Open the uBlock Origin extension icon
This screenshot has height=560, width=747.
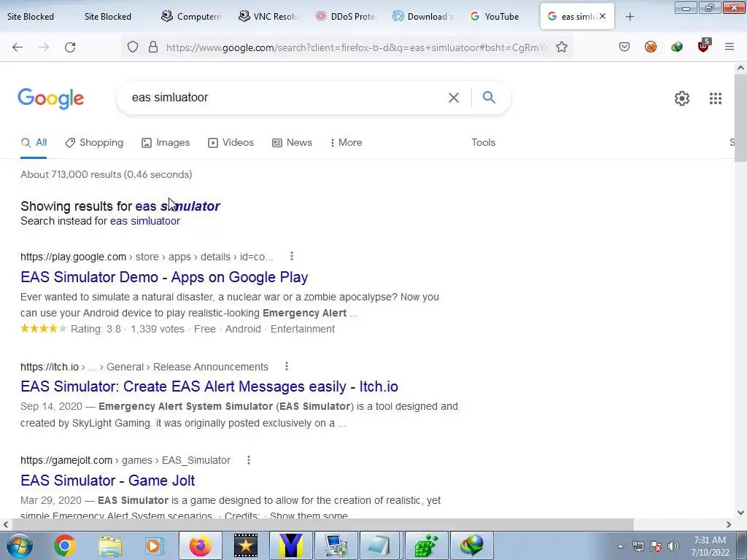(x=703, y=46)
